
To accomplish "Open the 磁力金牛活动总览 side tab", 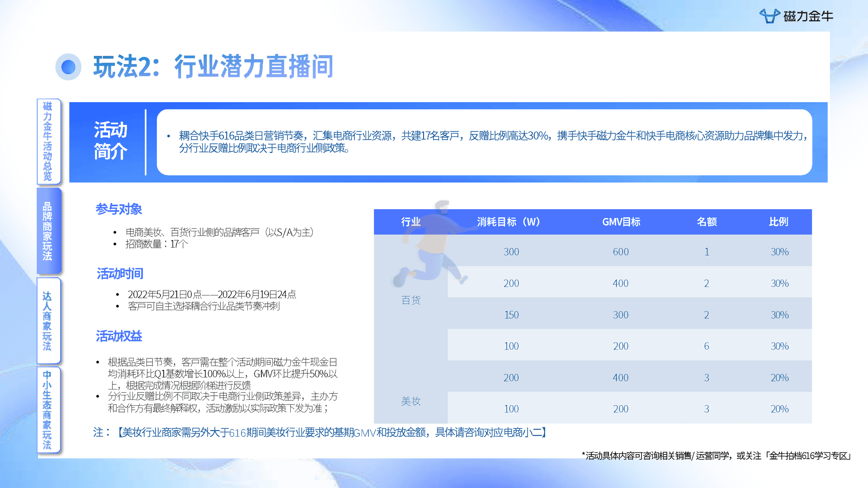I will coord(48,141).
